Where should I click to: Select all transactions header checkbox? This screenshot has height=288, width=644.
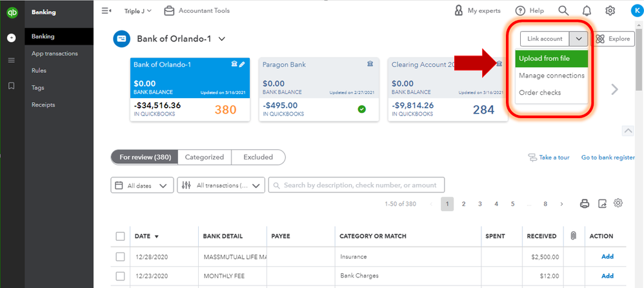click(120, 236)
